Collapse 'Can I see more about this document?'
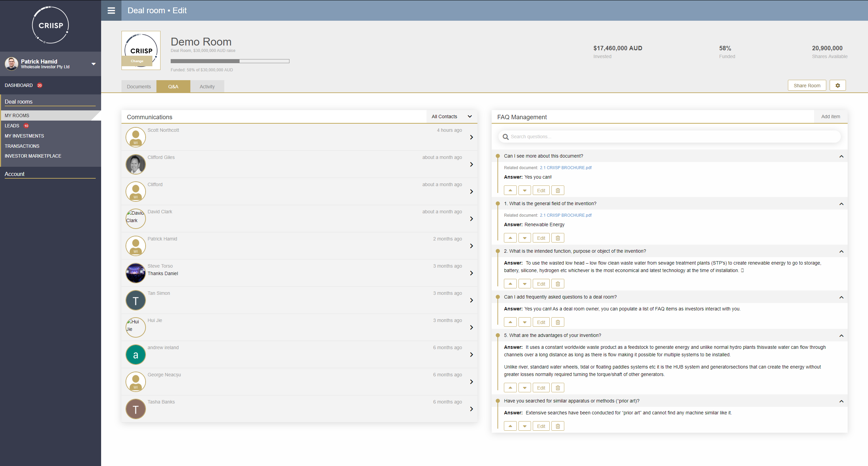The width and height of the screenshot is (868, 466). click(x=841, y=156)
